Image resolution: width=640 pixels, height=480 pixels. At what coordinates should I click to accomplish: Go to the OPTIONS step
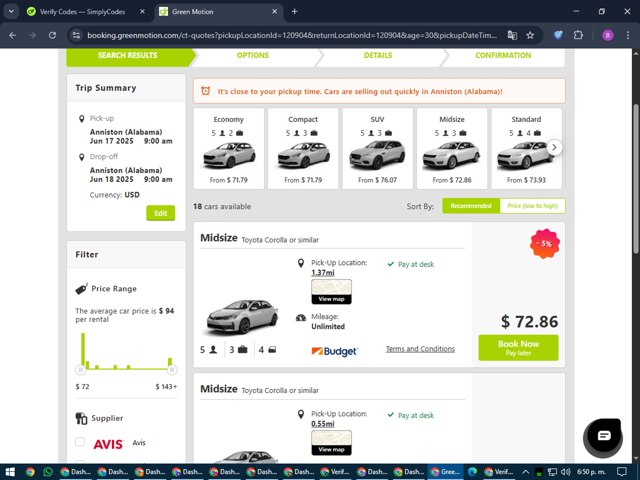(x=253, y=56)
